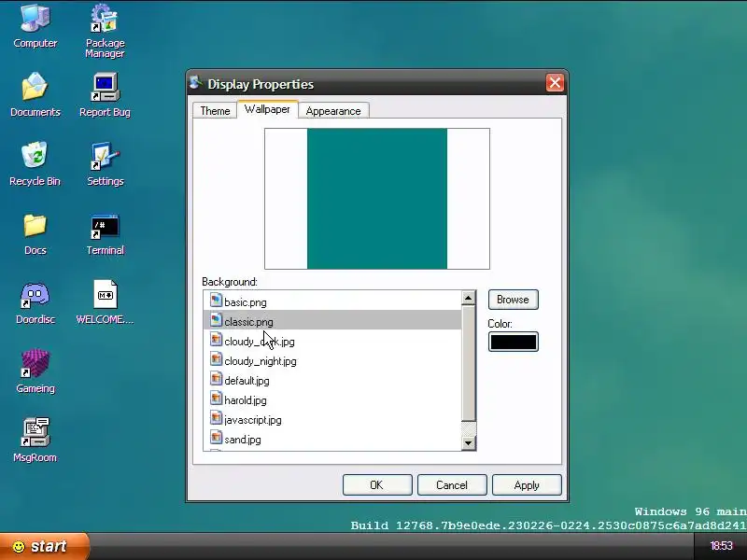The width and height of the screenshot is (747, 560).
Task: Select cloudy_night.jpg in background list
Action: tap(332, 360)
